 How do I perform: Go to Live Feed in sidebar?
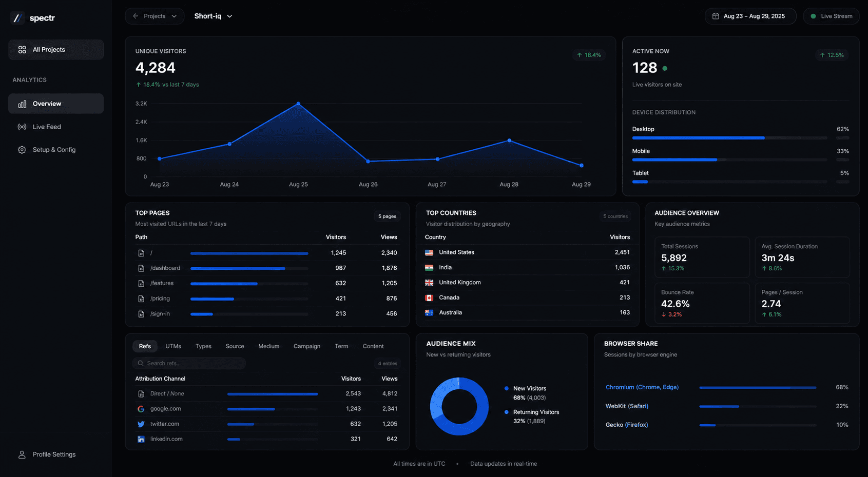56,127
